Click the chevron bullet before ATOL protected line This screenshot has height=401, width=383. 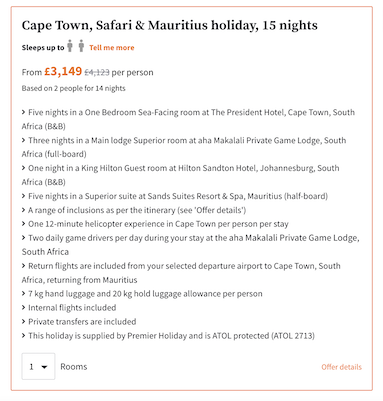pos(24,336)
